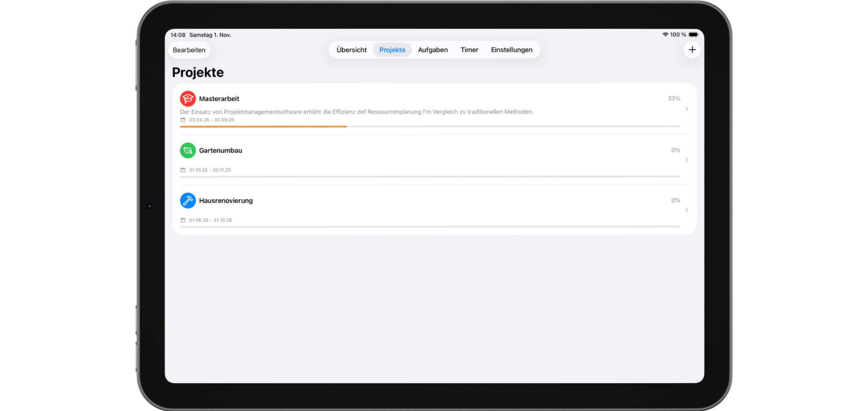The image size is (868, 411).
Task: Open the Aufgaben tab
Action: pyautogui.click(x=433, y=50)
